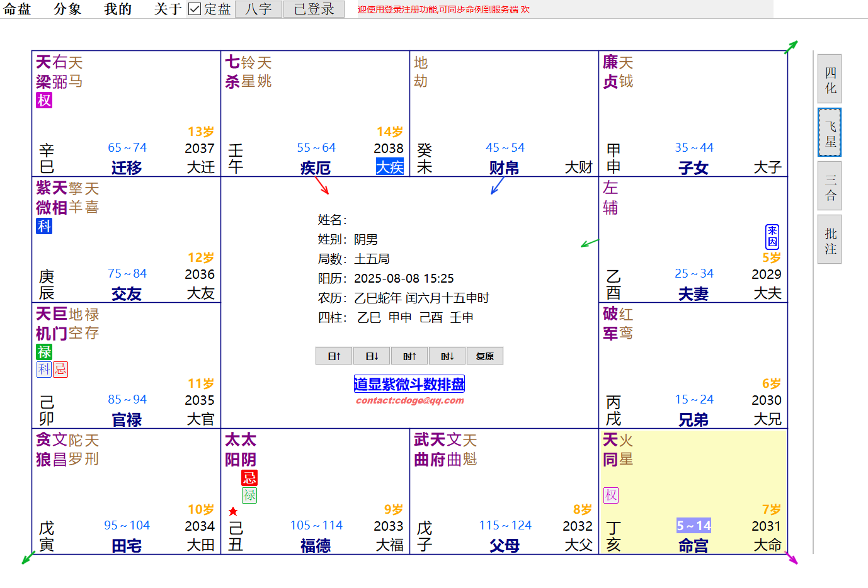Click the 紫微 star in 交友 palace
Viewport: 868px width, 588px height.
[x=43, y=198]
